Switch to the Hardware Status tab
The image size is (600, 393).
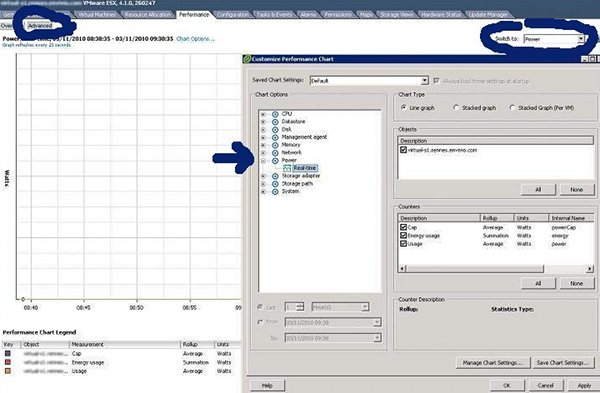(x=441, y=15)
